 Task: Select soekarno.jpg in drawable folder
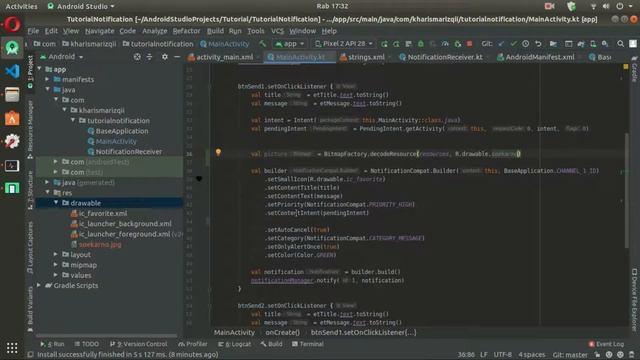(x=96, y=244)
